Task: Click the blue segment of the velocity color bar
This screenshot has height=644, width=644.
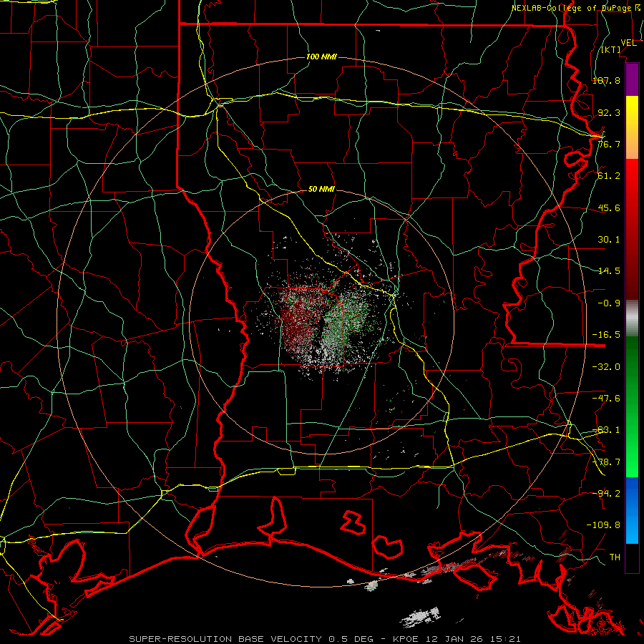Action: click(632, 510)
